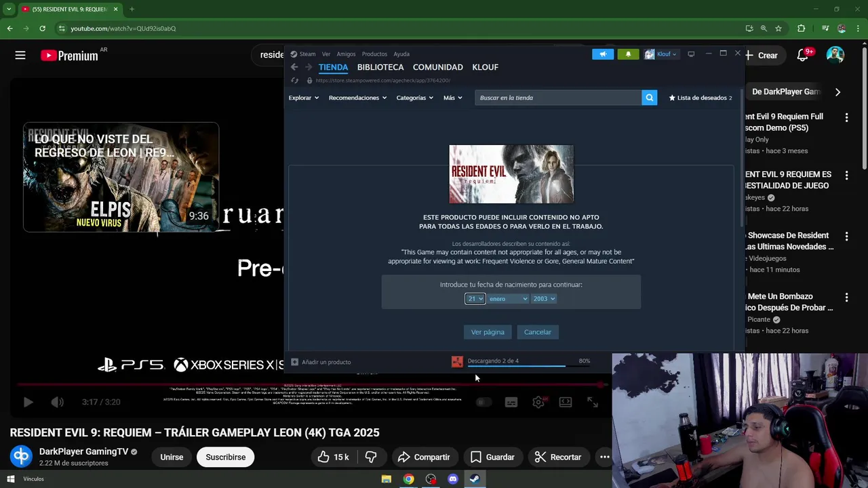Open YouTube account avatar menu

[835, 55]
